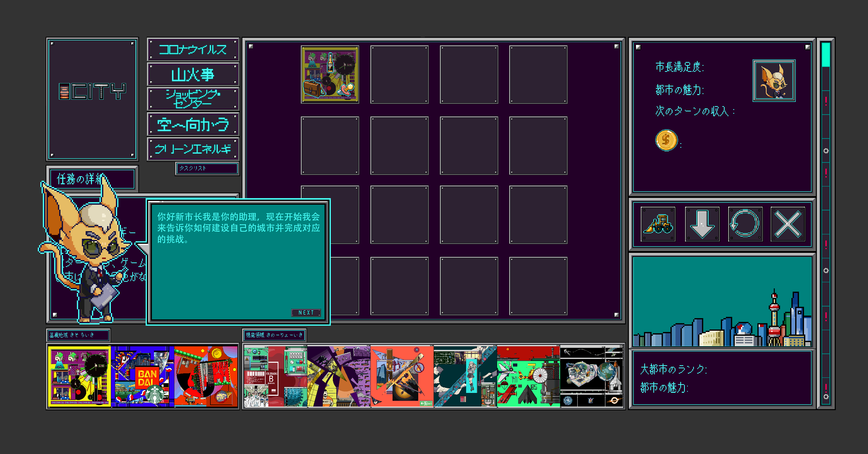Open the cat mayor portrait icon
Viewport: 868px width, 454px height.
click(774, 81)
